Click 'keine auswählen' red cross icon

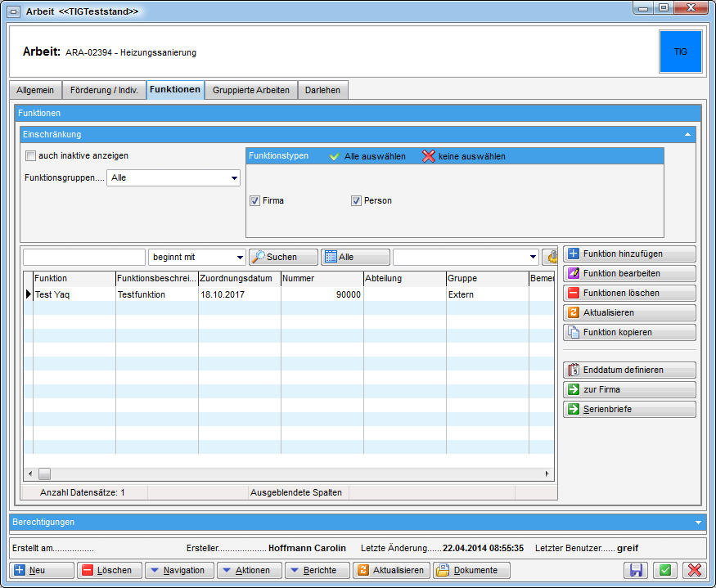[x=429, y=156]
